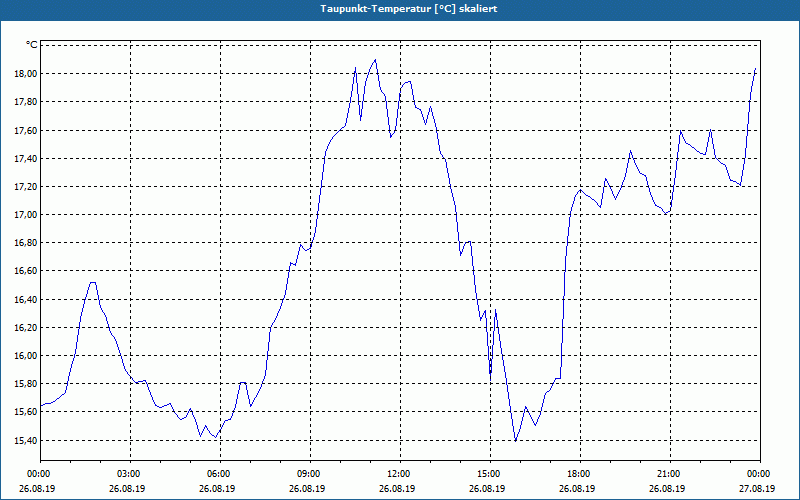Select the 17,00 y-axis value
Viewport: 800px width, 500px height.
(27, 214)
